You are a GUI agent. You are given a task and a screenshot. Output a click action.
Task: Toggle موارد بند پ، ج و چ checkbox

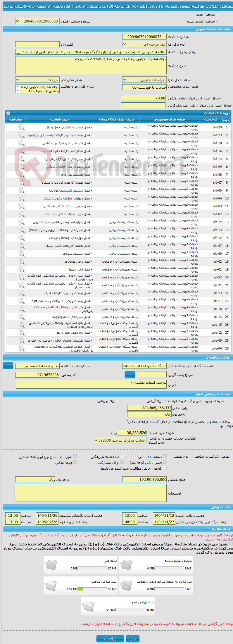click(75, 456)
